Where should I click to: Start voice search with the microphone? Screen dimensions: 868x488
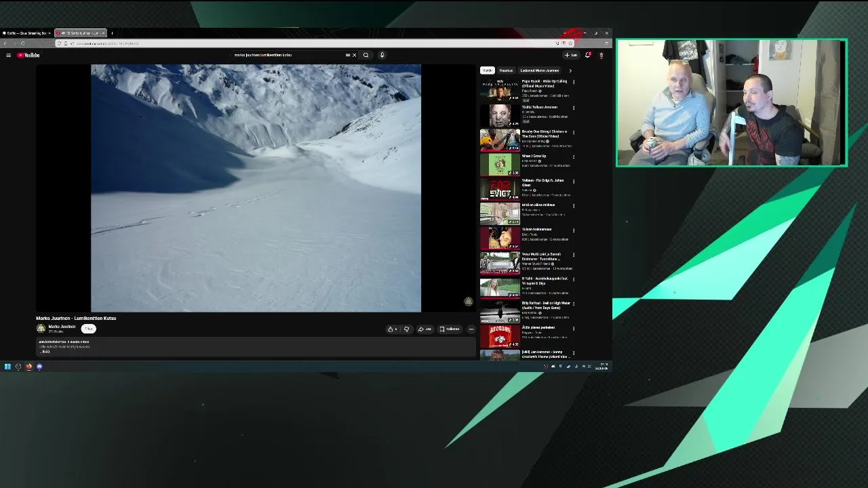pyautogui.click(x=382, y=55)
